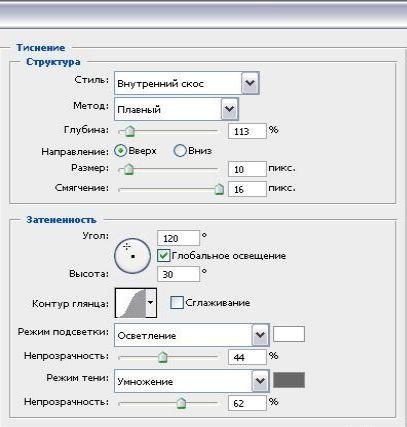
Task: Expand the Контур глянца preset arrow
Action: (151, 303)
